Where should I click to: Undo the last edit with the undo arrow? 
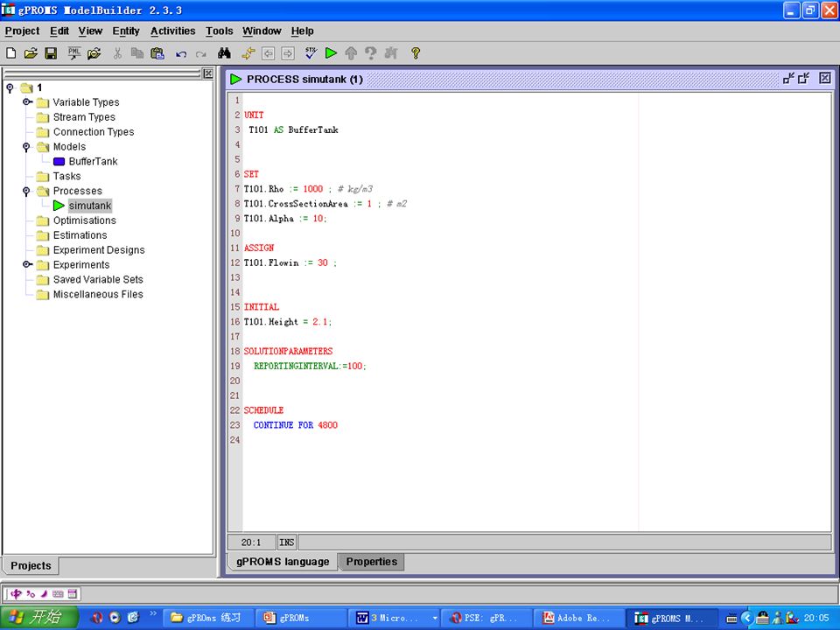coord(181,53)
